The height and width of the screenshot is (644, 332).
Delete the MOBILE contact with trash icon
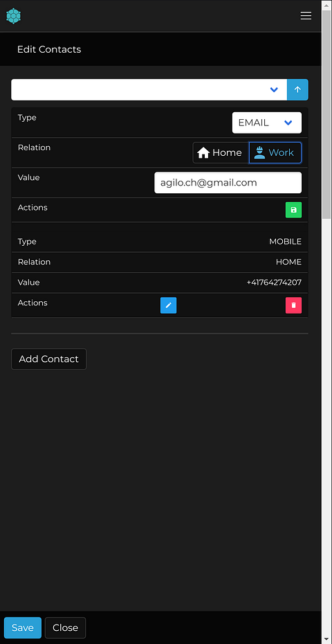(x=293, y=305)
